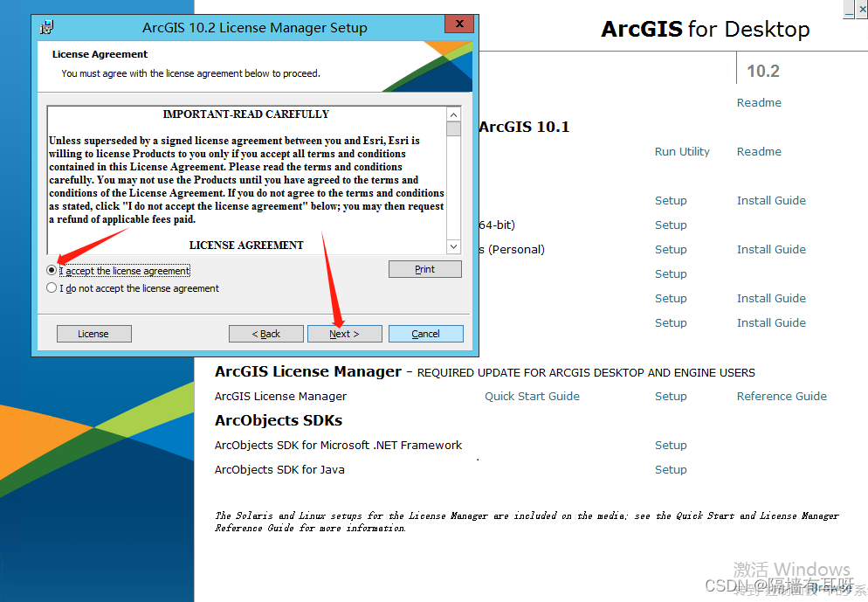This screenshot has width=868, height=602.
Task: Click the Next button to proceed
Action: [x=344, y=333]
